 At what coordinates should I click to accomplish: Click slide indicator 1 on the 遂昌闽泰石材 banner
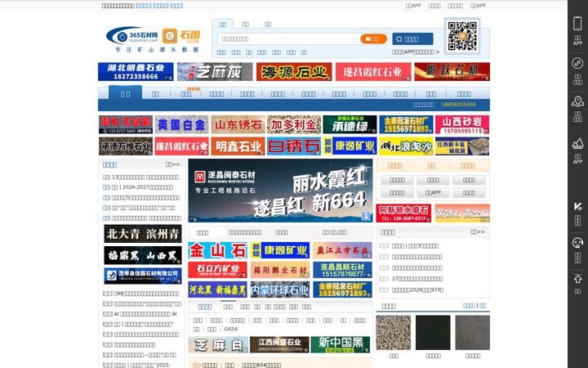pyautogui.click(x=366, y=216)
